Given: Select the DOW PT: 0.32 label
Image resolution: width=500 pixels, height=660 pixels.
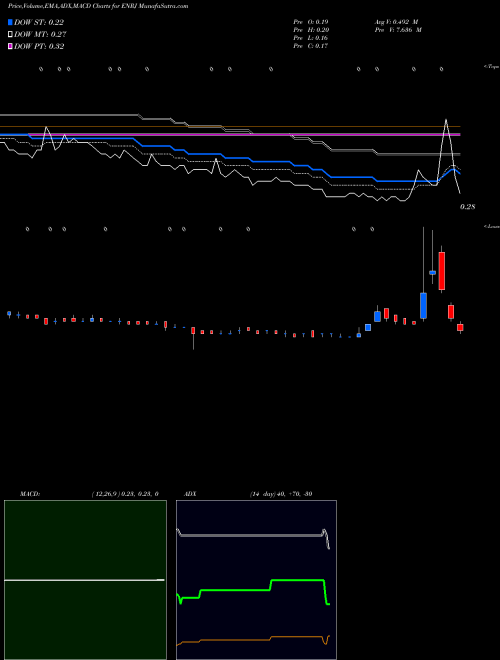Looking at the screenshot, I should point(39,46).
